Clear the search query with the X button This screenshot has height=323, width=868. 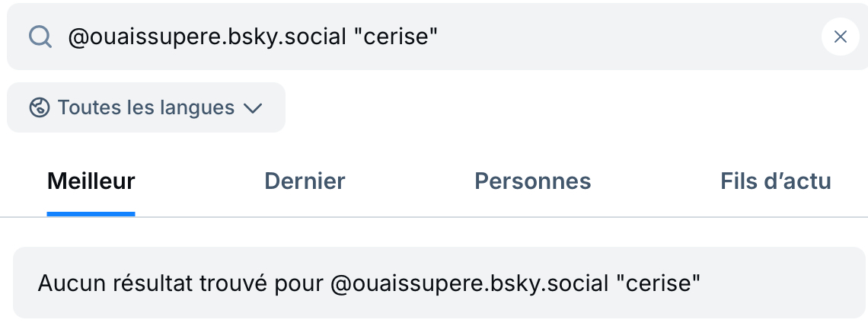pos(840,37)
